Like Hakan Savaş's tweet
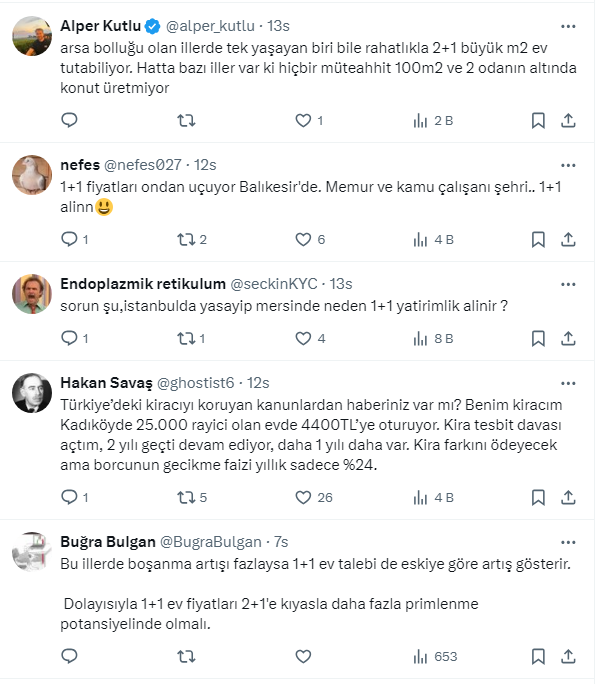The width and height of the screenshot is (600, 684). (x=304, y=497)
